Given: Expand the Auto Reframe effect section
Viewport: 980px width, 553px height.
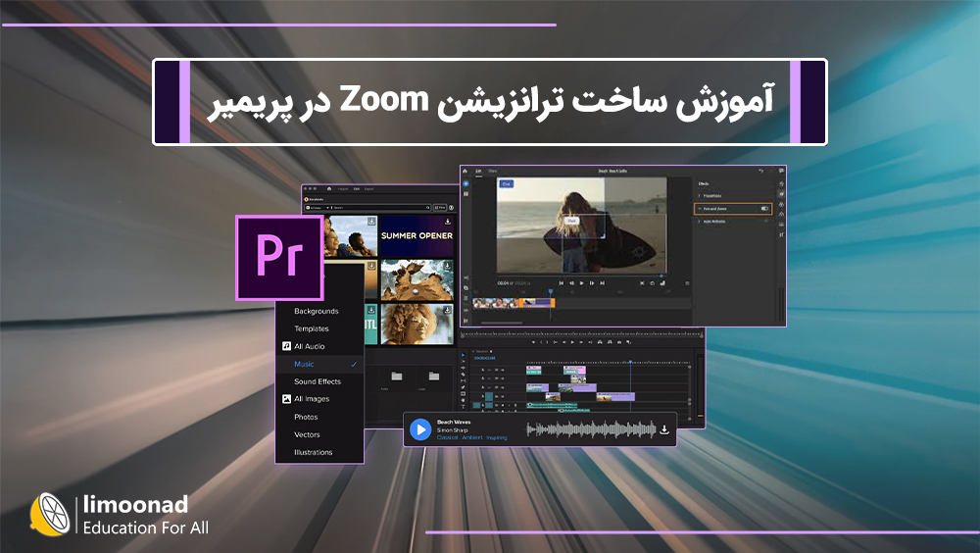Looking at the screenshot, I should (x=700, y=221).
